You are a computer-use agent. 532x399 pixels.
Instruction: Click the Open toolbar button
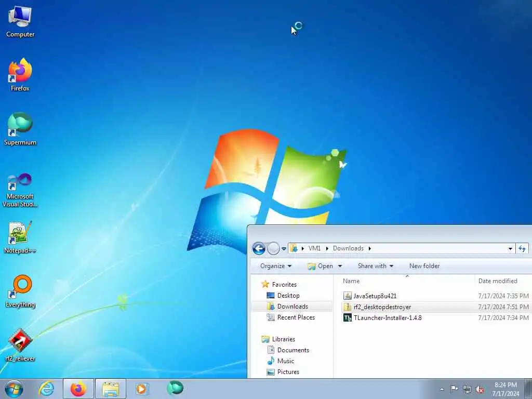click(x=320, y=266)
